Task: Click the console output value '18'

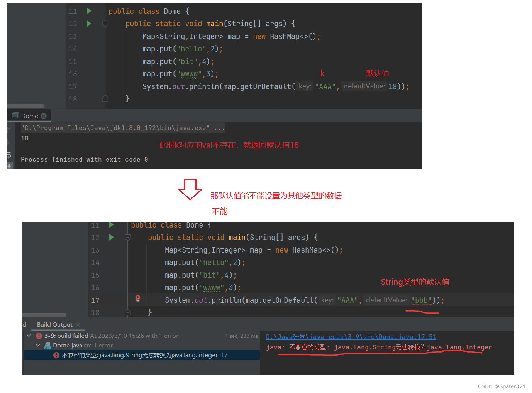Action: [25, 138]
